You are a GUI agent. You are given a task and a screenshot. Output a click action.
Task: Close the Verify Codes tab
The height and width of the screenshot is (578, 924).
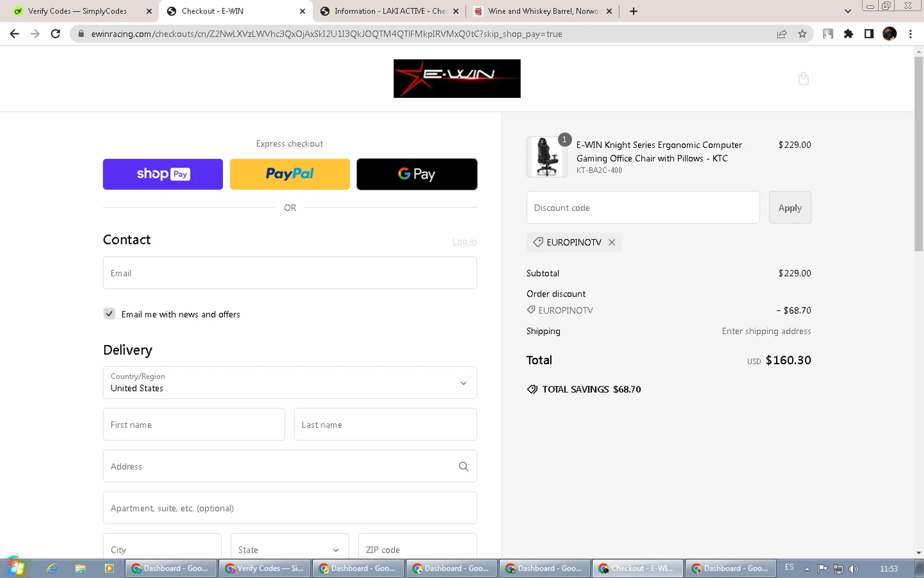click(149, 11)
